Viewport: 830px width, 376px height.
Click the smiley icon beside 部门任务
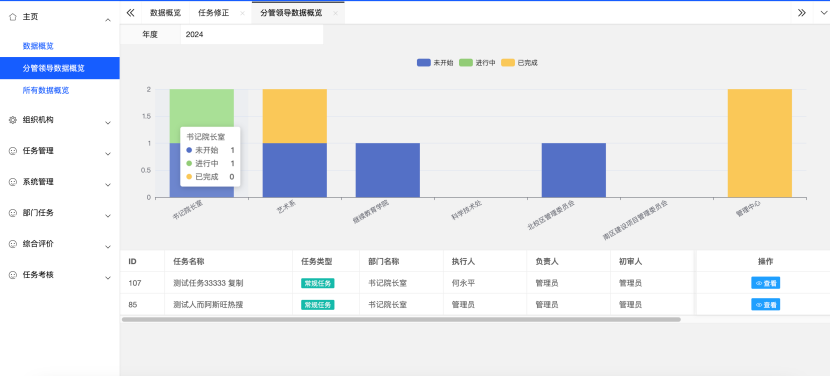13,213
